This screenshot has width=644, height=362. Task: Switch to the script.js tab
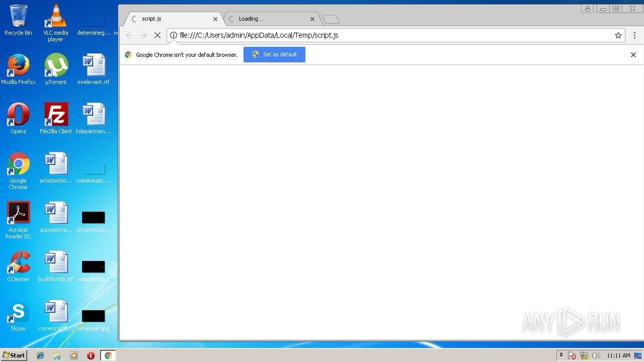[x=173, y=19]
